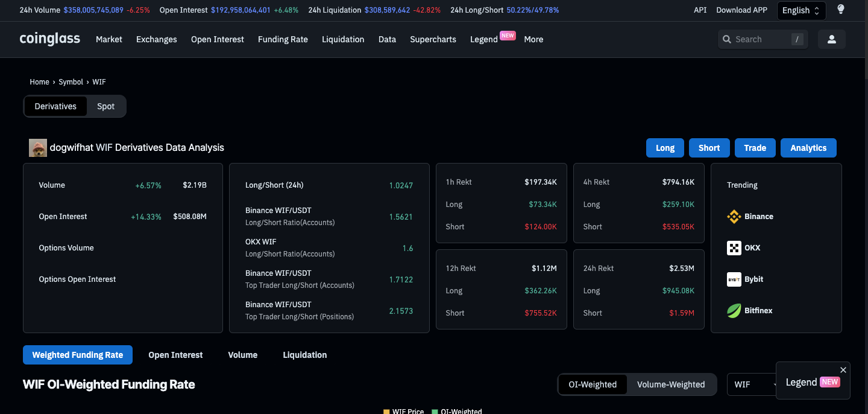Close the Legend popup
868x414 pixels.
[843, 370]
